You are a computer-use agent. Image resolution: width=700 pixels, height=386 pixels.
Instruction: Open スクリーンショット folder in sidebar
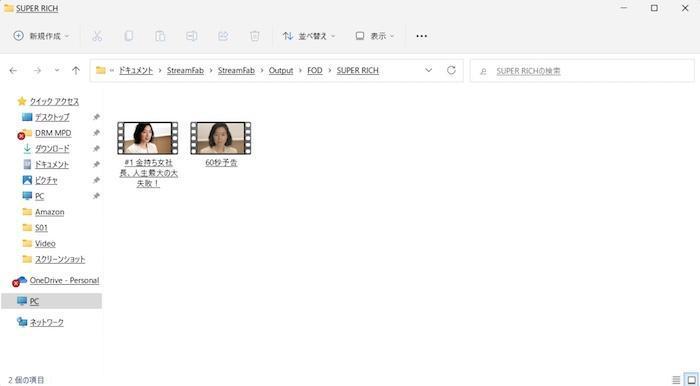click(60, 259)
